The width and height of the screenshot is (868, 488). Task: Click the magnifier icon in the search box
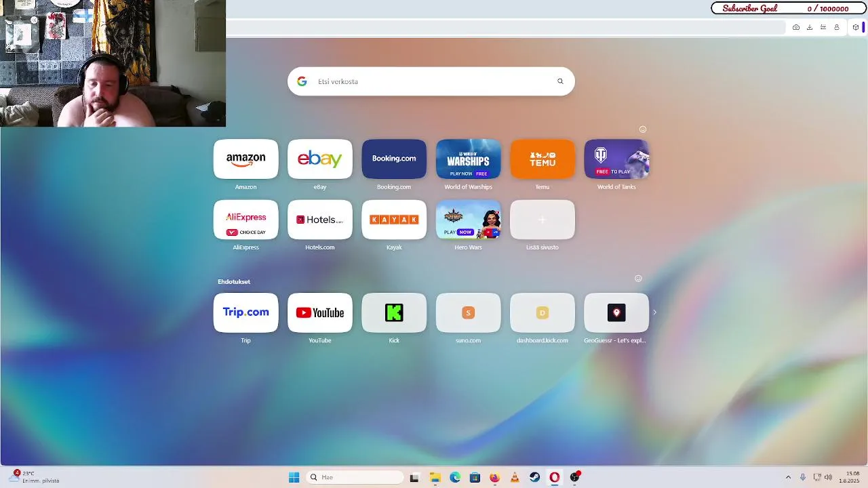[560, 81]
